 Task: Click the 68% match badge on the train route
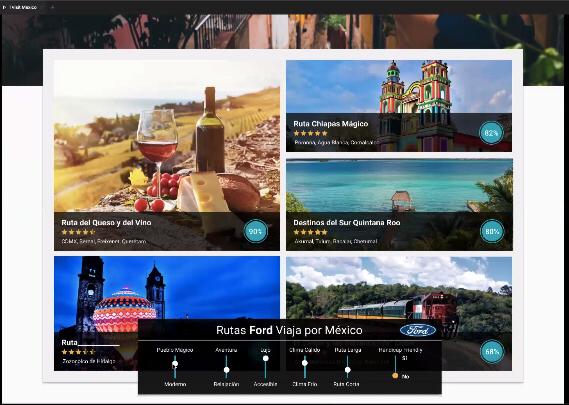(492, 351)
